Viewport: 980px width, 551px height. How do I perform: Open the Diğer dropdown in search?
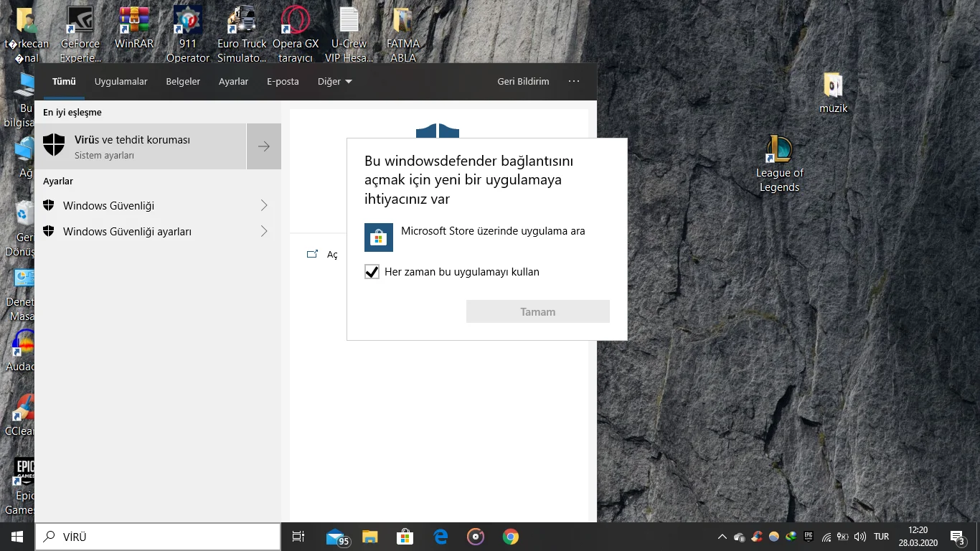coord(334,81)
